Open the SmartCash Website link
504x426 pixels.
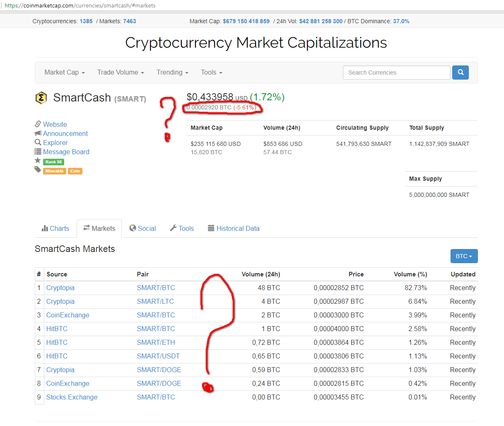pos(55,124)
